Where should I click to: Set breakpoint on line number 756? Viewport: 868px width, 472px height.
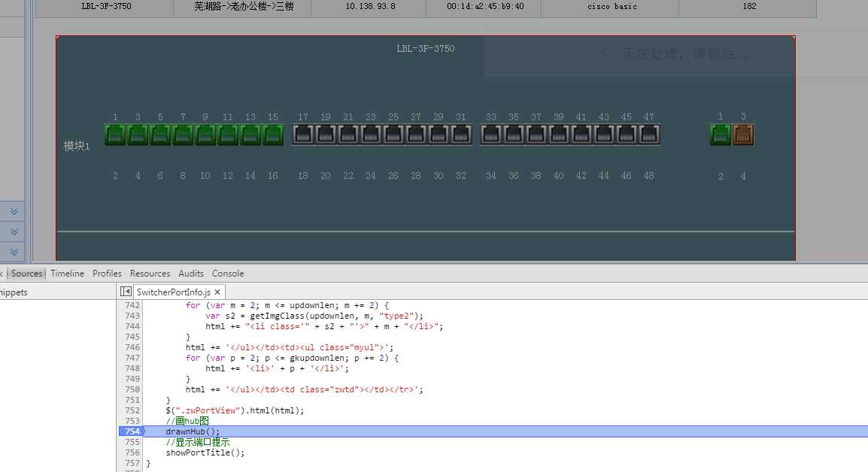click(132, 452)
